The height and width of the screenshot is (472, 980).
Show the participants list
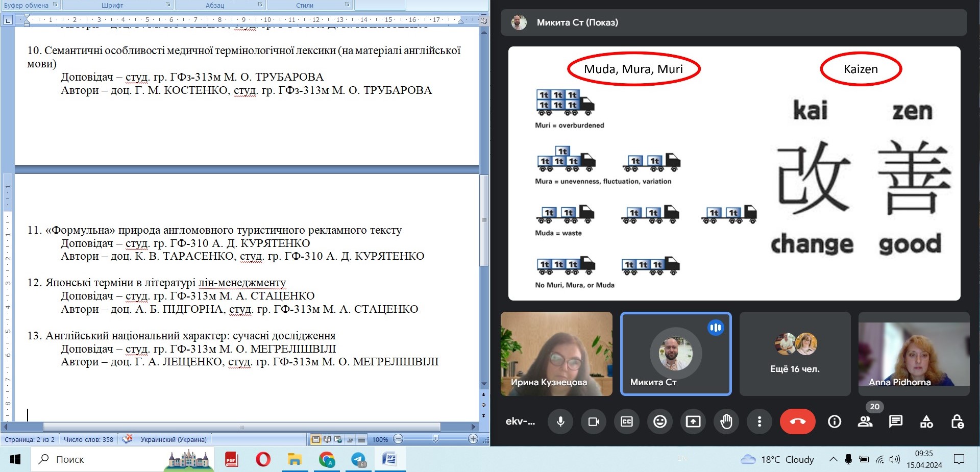(865, 421)
